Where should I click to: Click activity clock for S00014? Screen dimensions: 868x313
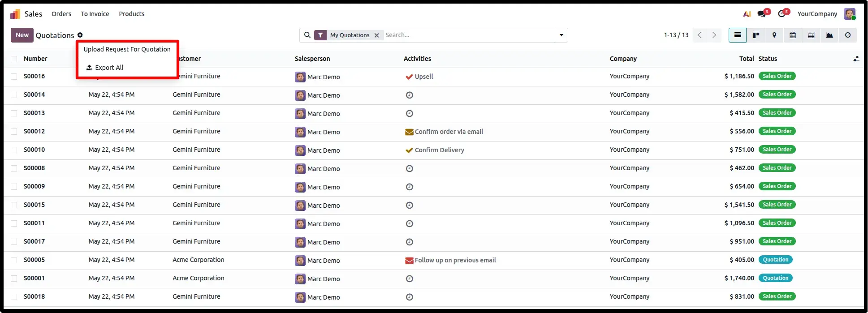[x=409, y=95]
